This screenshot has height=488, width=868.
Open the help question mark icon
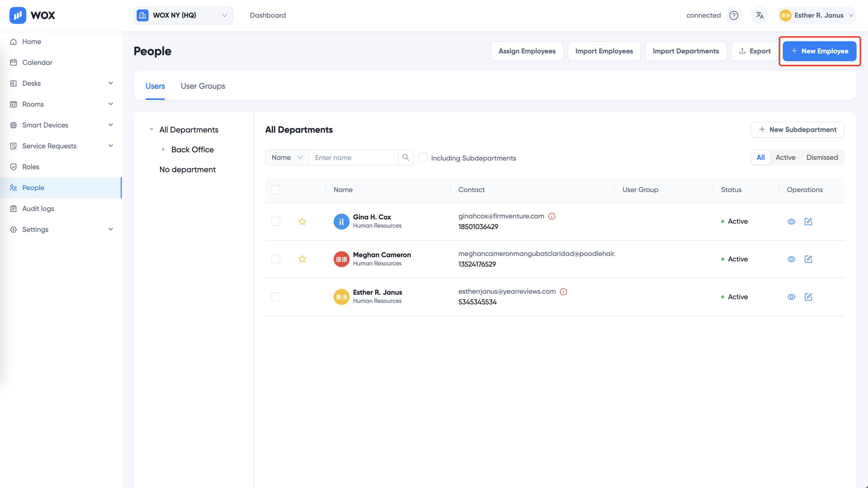pos(734,15)
